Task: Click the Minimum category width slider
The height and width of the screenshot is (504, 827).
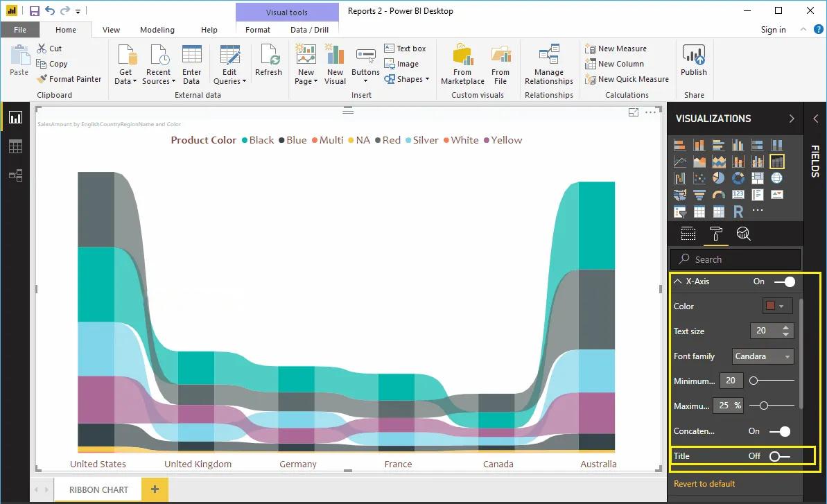Action: pos(772,381)
